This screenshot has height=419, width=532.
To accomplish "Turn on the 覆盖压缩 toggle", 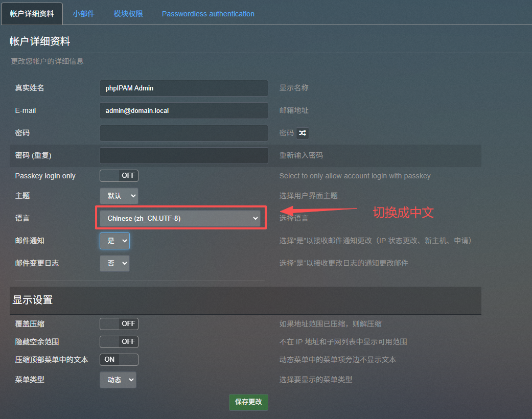I will tap(119, 323).
